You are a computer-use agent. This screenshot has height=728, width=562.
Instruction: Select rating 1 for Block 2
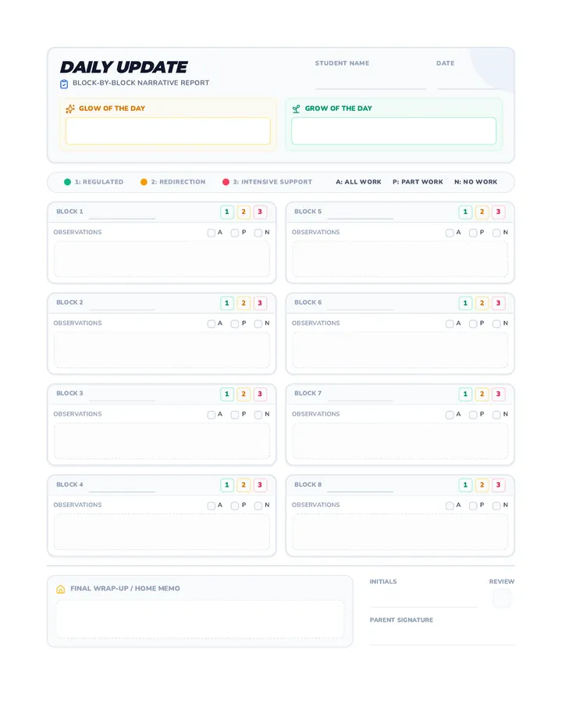(x=227, y=303)
